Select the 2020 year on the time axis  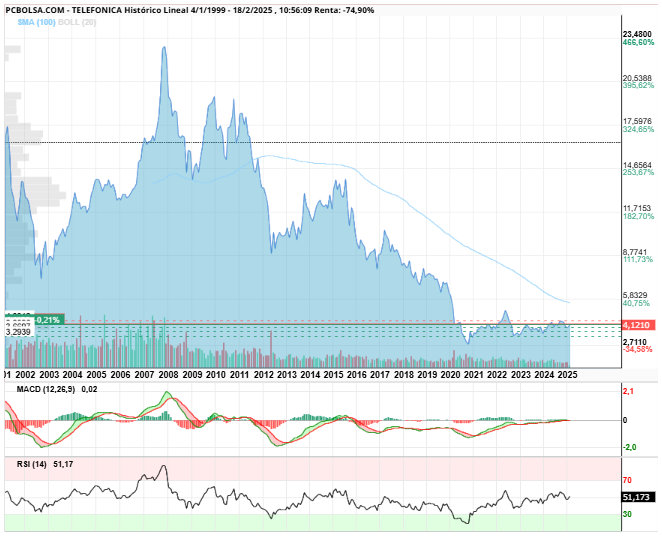tap(451, 375)
